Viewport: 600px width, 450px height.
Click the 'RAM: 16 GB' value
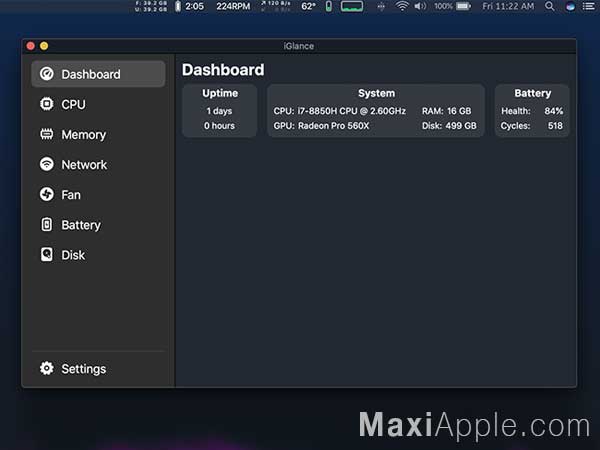447,111
